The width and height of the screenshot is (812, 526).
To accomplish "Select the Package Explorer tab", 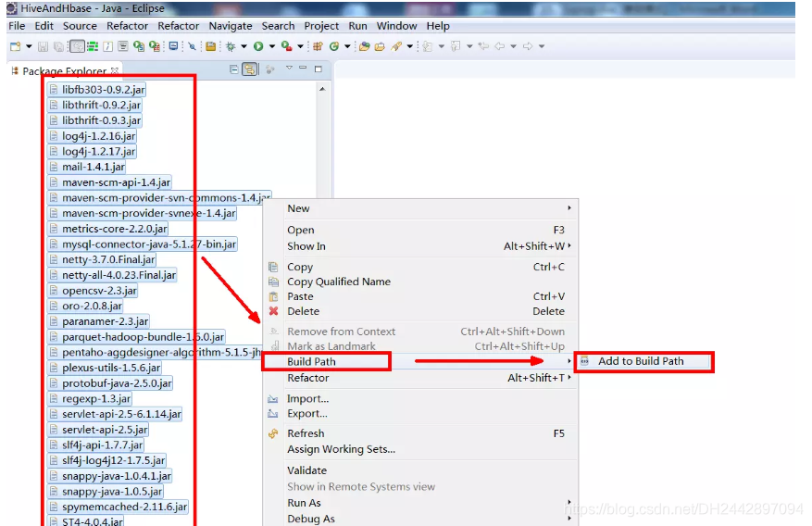I will pos(65,71).
